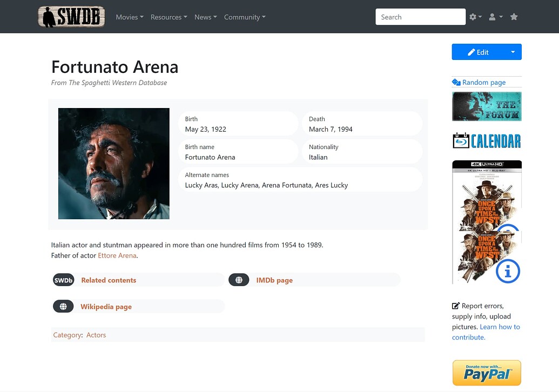Image resolution: width=559 pixels, height=392 pixels.
Task: Click the star favorites icon in the navbar
Action: 514,17
